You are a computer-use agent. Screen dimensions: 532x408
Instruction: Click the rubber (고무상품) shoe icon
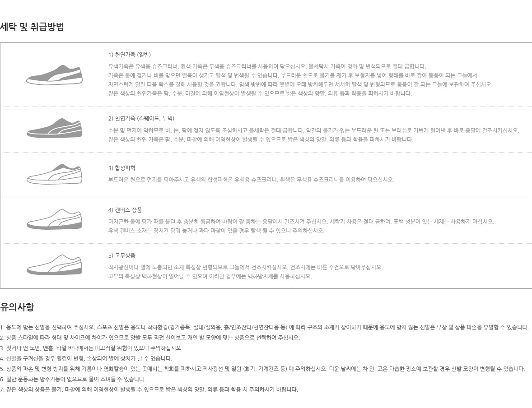(54, 265)
